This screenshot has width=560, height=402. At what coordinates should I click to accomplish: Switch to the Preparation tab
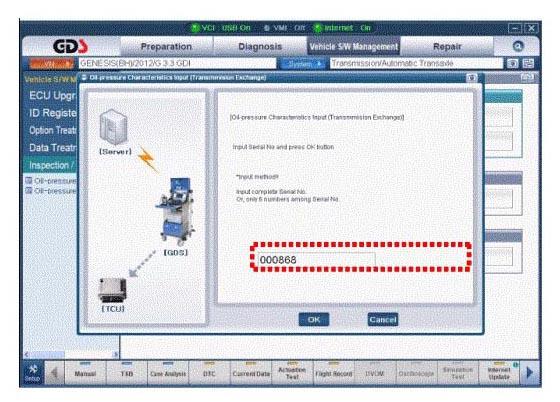click(x=166, y=46)
